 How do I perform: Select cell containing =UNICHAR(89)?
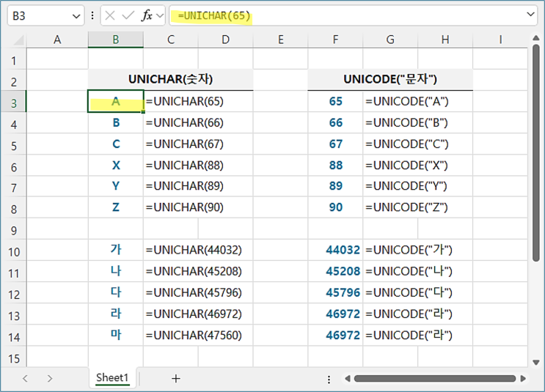click(x=198, y=186)
